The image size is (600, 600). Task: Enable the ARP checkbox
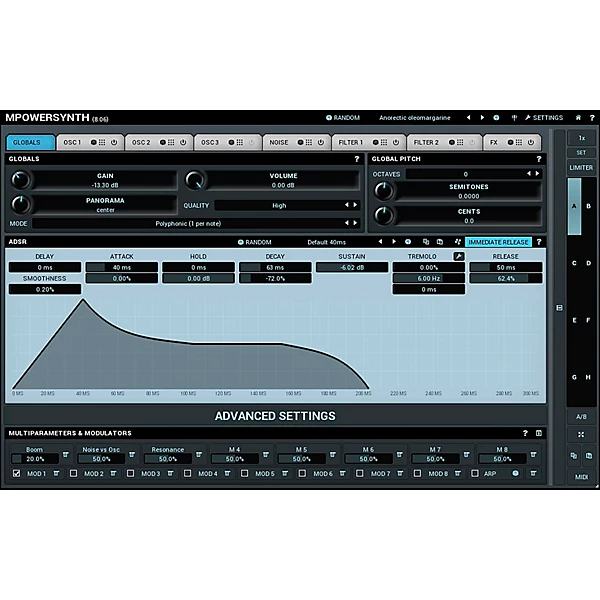[474, 473]
